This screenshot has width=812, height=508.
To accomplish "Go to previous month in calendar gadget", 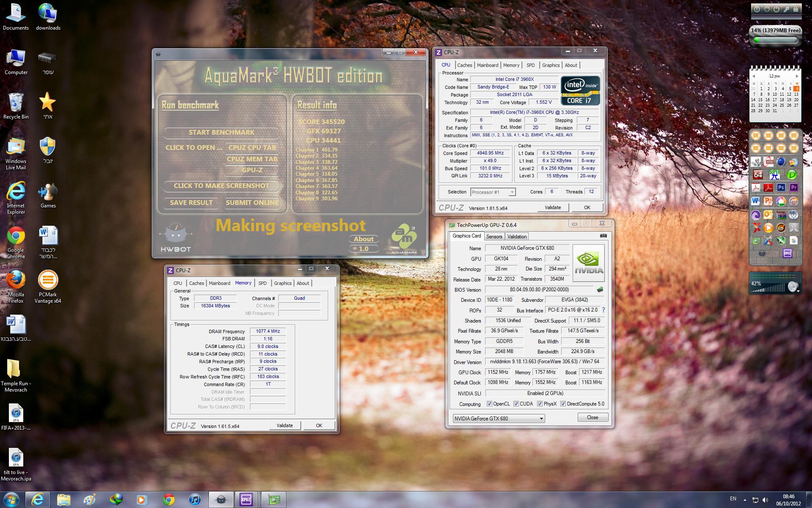I will point(754,76).
